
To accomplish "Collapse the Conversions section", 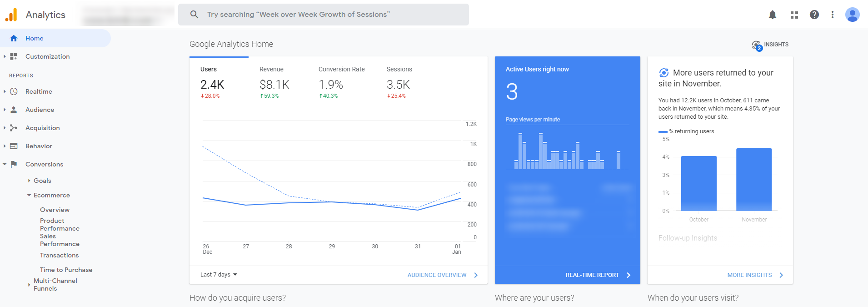I will click(5, 164).
